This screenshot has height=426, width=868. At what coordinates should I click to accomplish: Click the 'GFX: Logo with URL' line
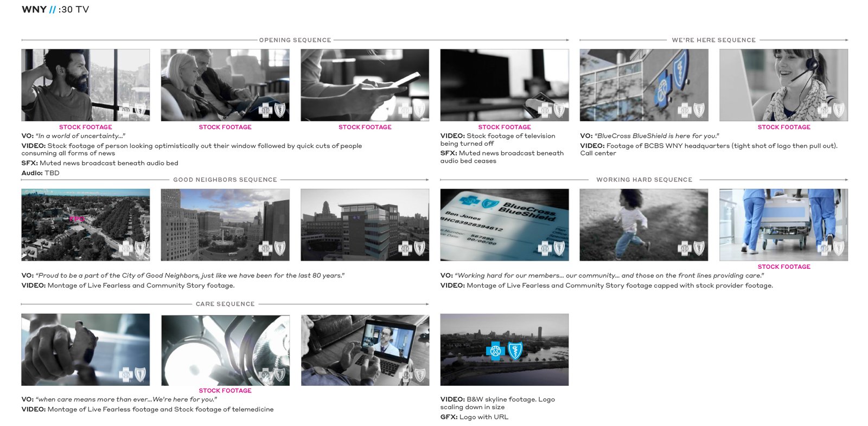click(474, 417)
